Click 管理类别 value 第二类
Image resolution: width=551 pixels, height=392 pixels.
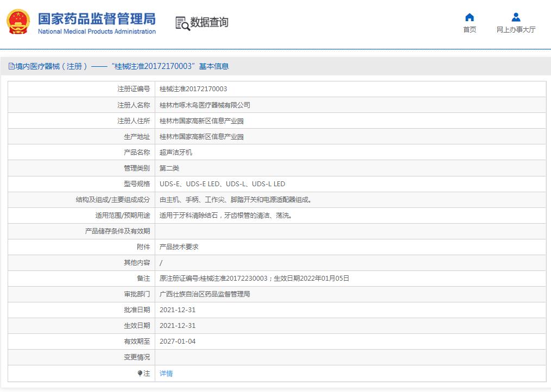pyautogui.click(x=169, y=168)
